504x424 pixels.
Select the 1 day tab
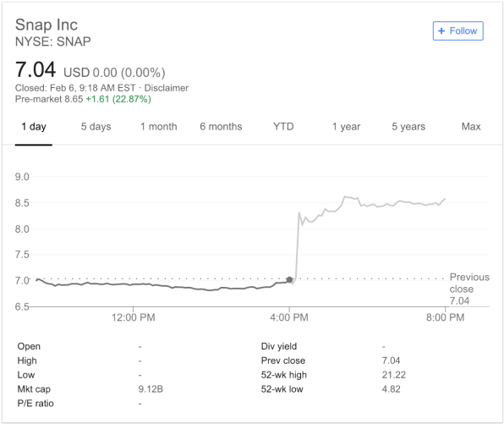tap(34, 126)
